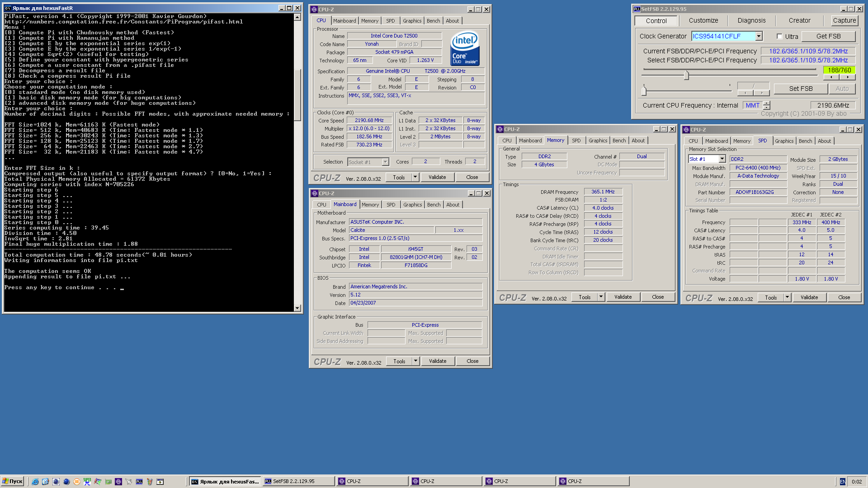Open Пуск Start button
This screenshot has height=488, width=868.
click(x=12, y=482)
